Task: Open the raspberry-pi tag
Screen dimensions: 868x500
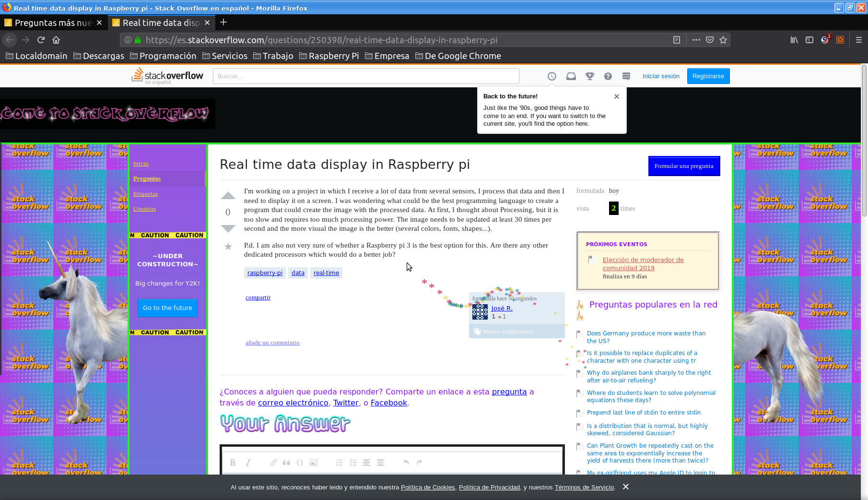Action: 265,273
